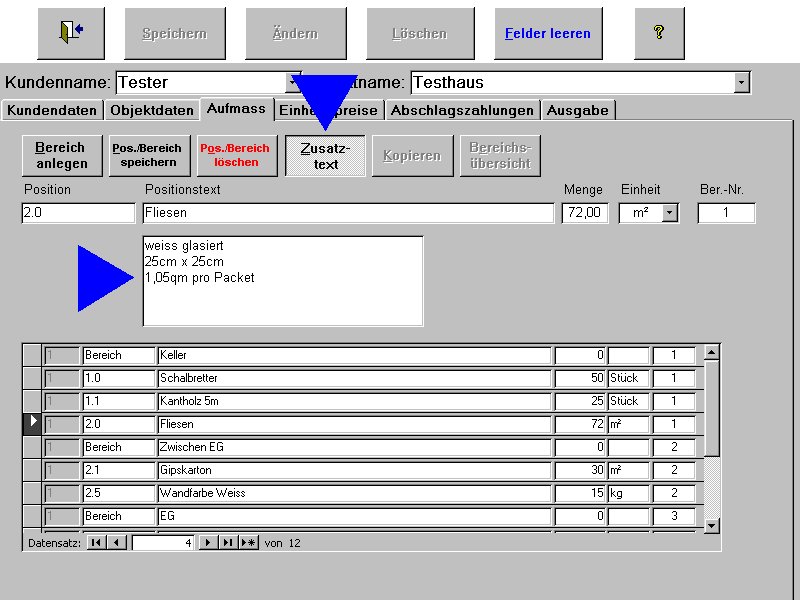The width and height of the screenshot is (800, 600).
Task: Open the Abschlagszahlungen tab
Action: point(464,110)
